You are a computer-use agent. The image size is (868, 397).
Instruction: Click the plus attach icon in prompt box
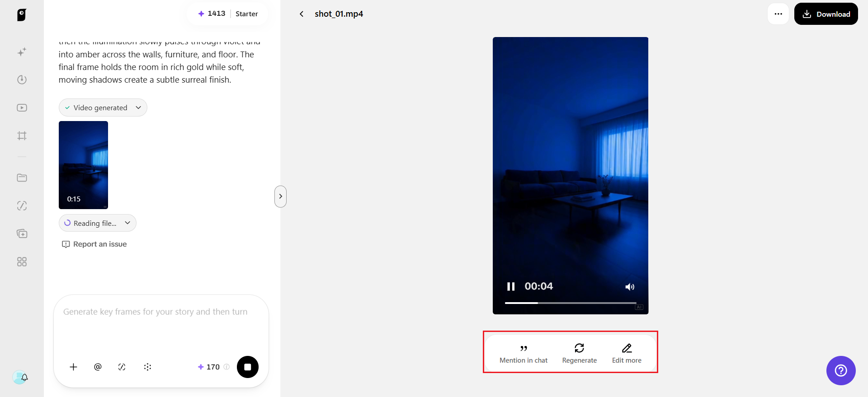pyautogui.click(x=73, y=367)
